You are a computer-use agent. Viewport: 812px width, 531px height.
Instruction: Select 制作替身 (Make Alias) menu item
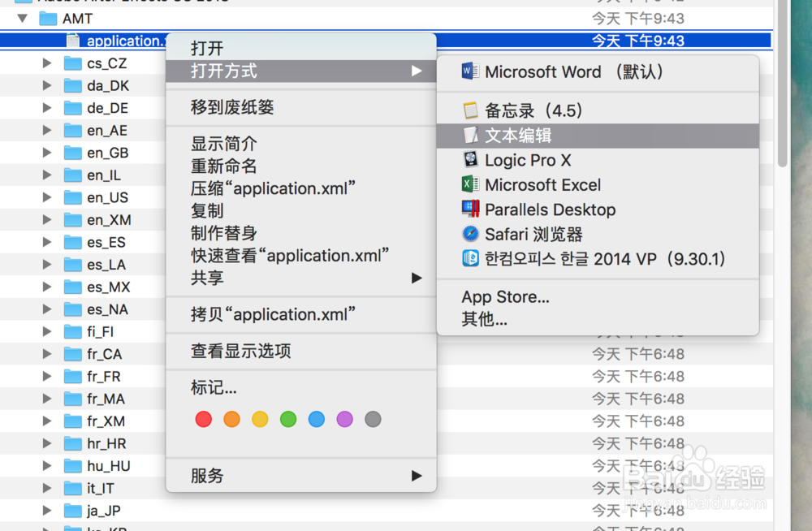301,233
